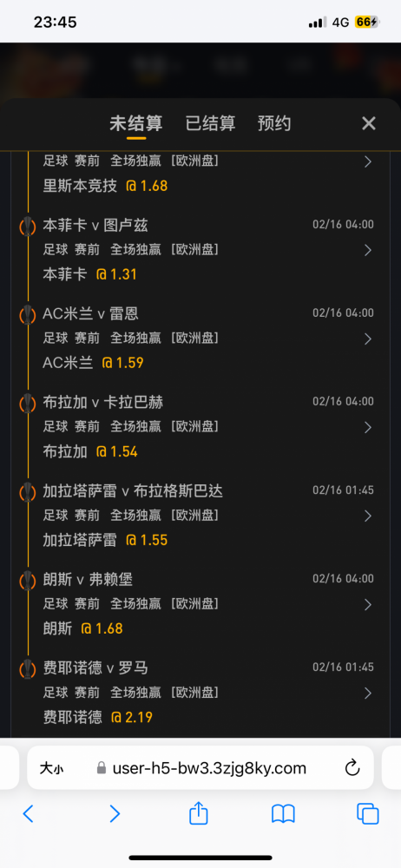Reload the page with the refresh icon
This screenshot has height=868, width=401.
point(352,768)
